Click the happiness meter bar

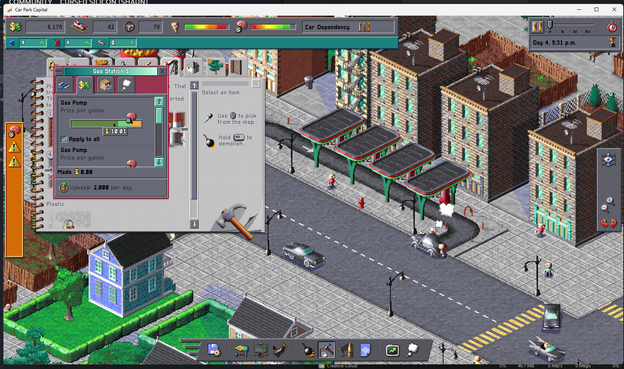point(207,27)
